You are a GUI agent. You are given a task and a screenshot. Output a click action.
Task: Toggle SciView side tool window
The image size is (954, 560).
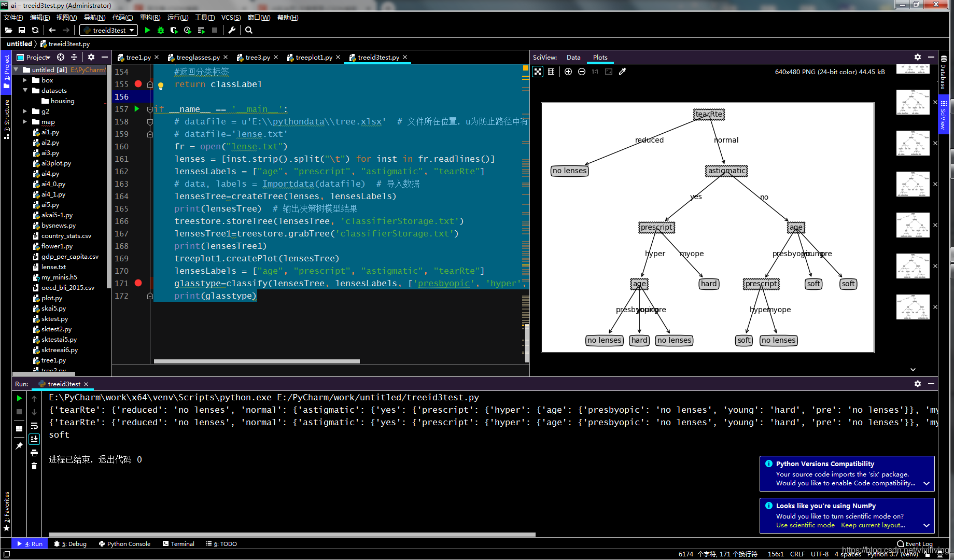coord(943,114)
